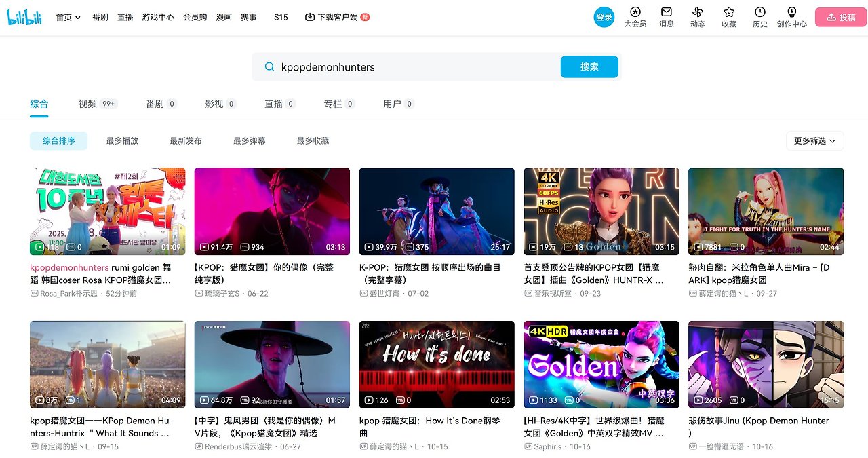Open the Mira DARK solo thumbnail
The height and width of the screenshot is (458, 868).
(766, 212)
